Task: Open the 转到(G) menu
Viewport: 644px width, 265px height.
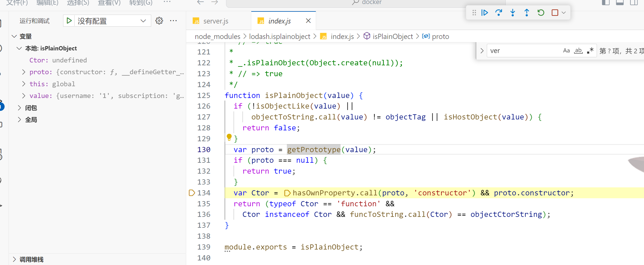Action: pyautogui.click(x=141, y=3)
